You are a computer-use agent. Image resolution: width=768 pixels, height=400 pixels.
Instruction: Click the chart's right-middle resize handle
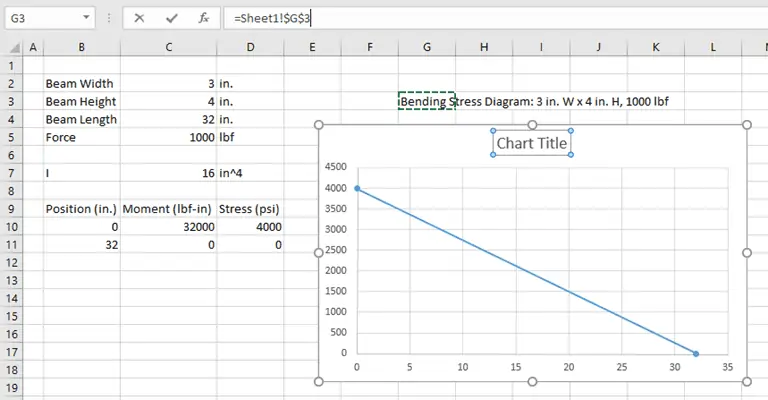pos(747,253)
